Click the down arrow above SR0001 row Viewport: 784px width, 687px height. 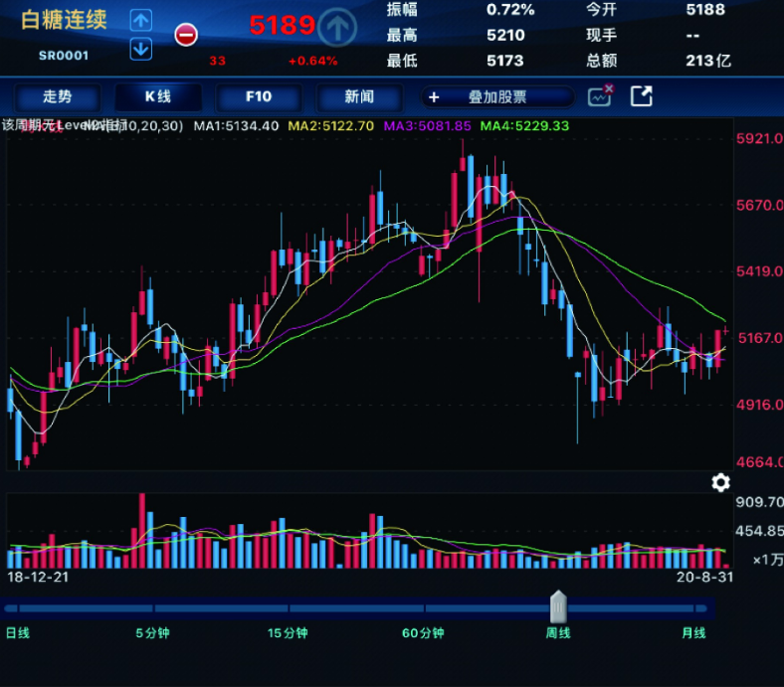click(x=141, y=48)
